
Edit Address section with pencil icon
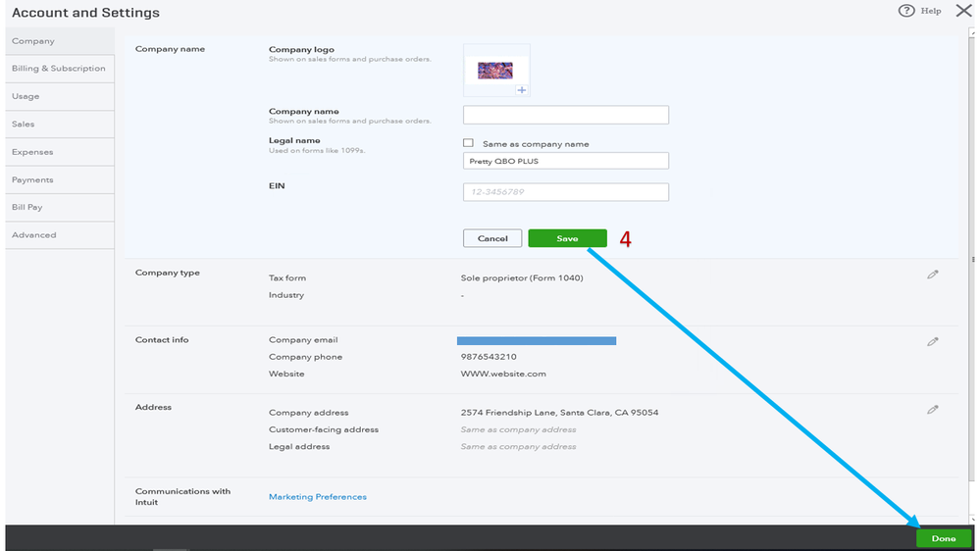coord(933,410)
